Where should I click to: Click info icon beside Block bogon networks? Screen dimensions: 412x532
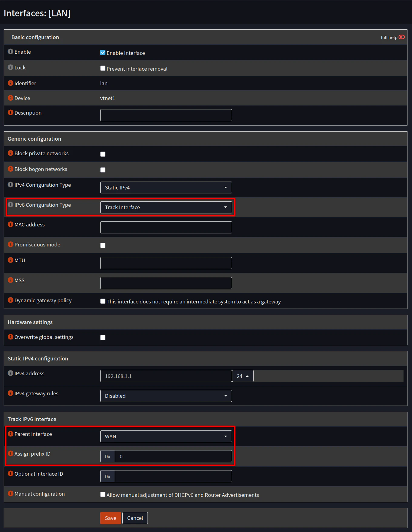click(10, 169)
